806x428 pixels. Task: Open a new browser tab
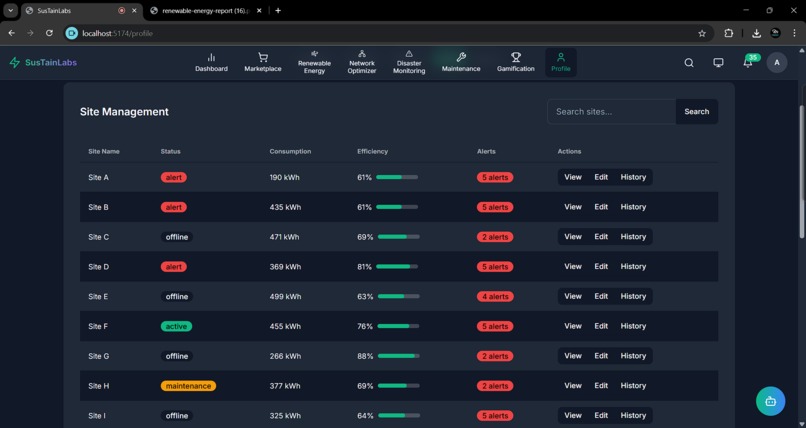[278, 10]
